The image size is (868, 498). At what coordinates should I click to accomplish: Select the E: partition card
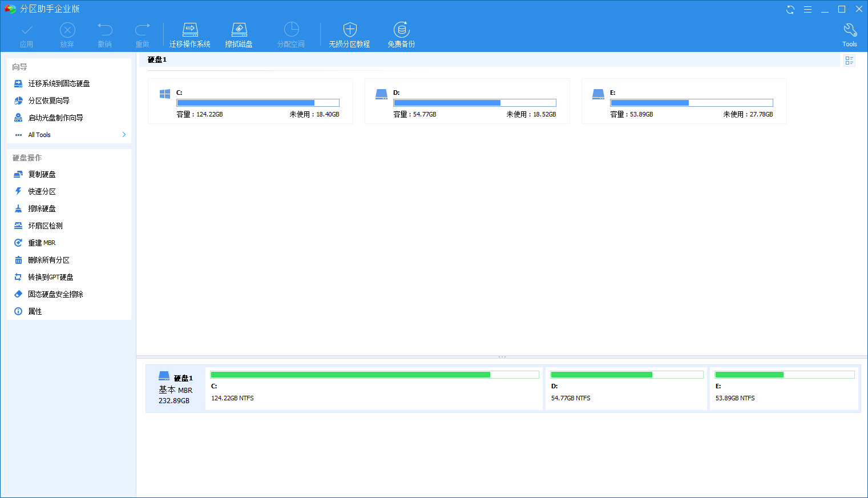coord(684,101)
